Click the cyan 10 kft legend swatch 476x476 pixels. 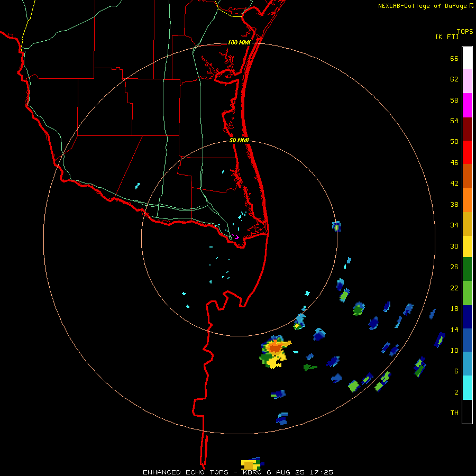[467, 388]
